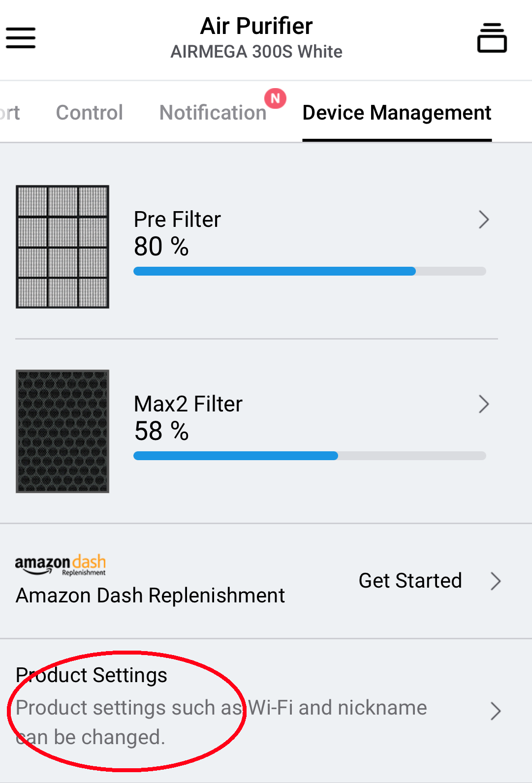The height and width of the screenshot is (783, 532).
Task: Expand the Pre Filter chevron arrow
Action: tap(484, 219)
